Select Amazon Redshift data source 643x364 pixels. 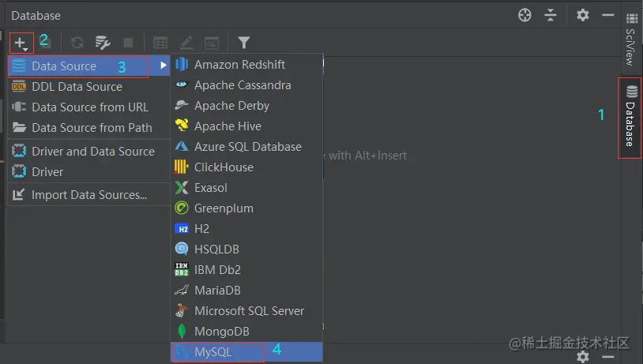[246, 65]
